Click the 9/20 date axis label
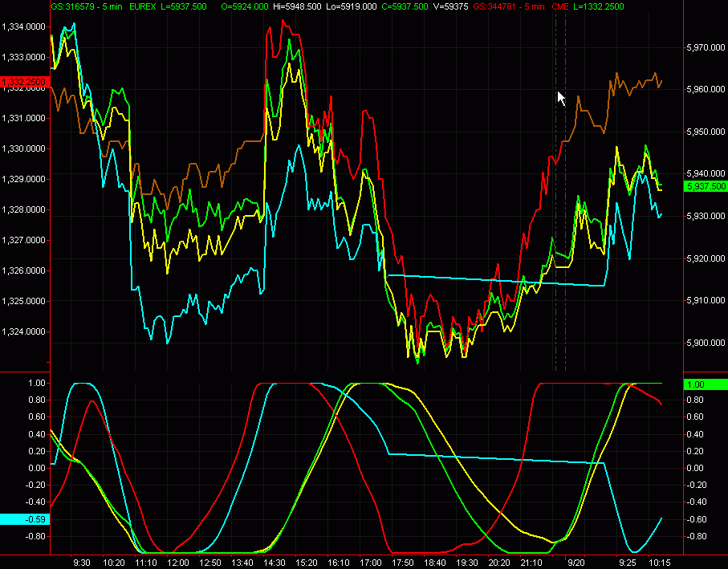Viewport: 728px width, 569px height. [x=576, y=563]
